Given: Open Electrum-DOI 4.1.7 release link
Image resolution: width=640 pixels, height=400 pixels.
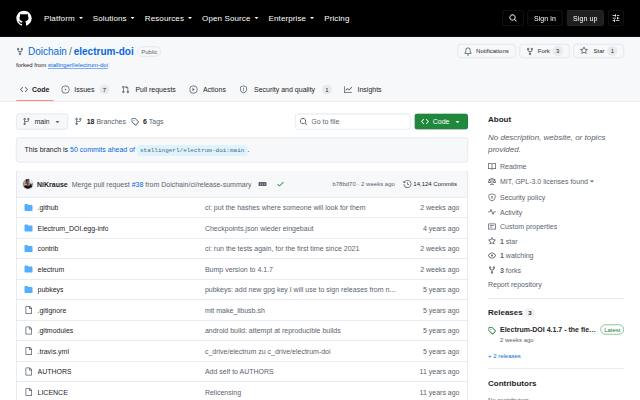Looking at the screenshot, I should [547, 329].
